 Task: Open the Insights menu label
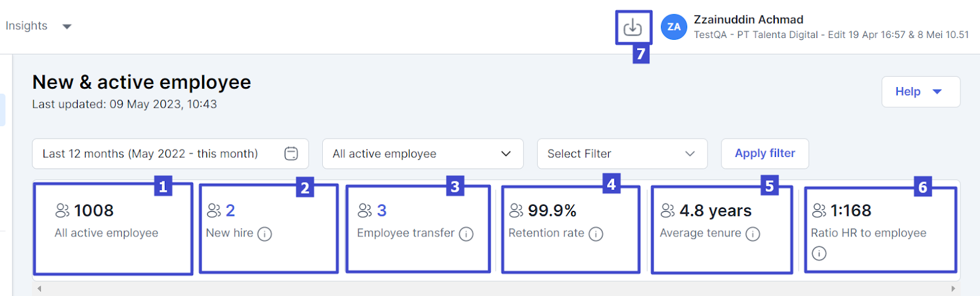coord(26,26)
